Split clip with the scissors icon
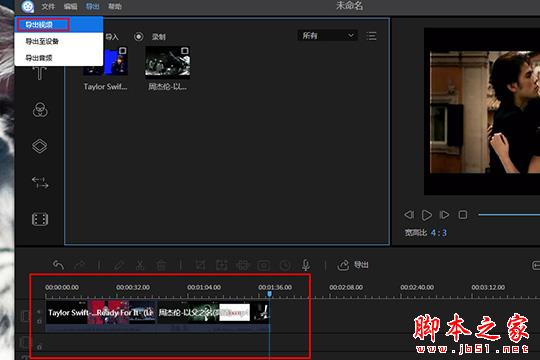The image size is (540, 360). tap(140, 265)
